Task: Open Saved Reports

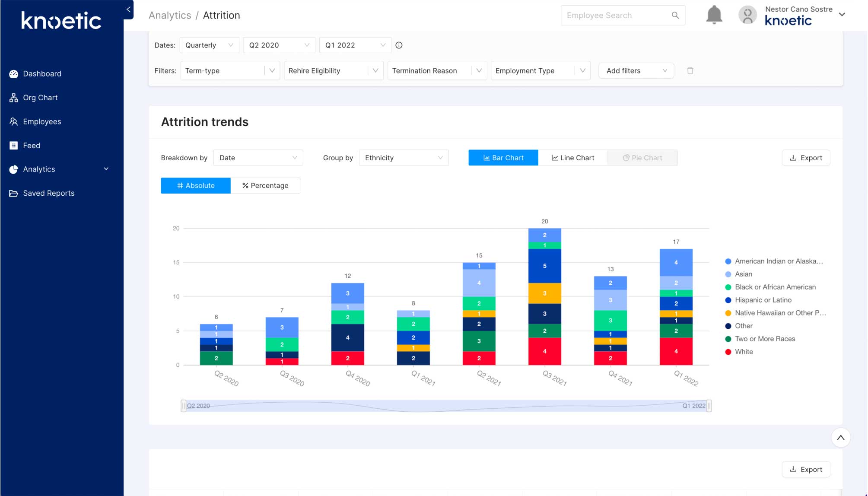Action: point(49,193)
